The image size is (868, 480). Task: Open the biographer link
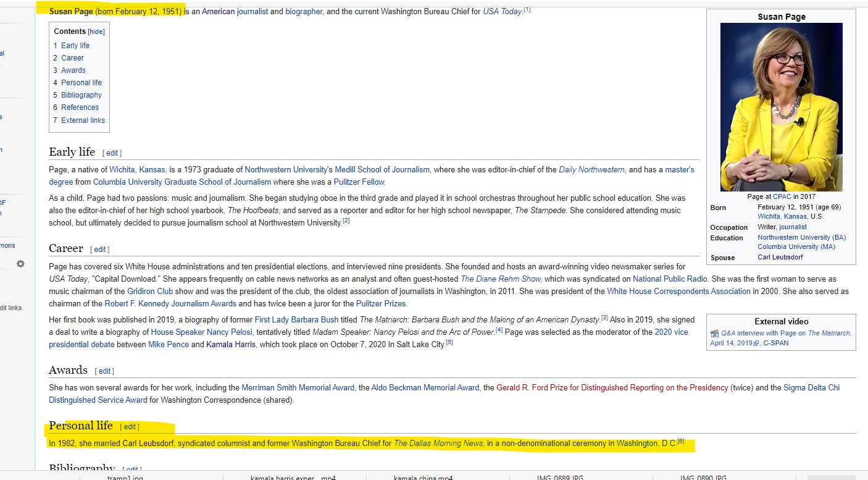point(304,12)
